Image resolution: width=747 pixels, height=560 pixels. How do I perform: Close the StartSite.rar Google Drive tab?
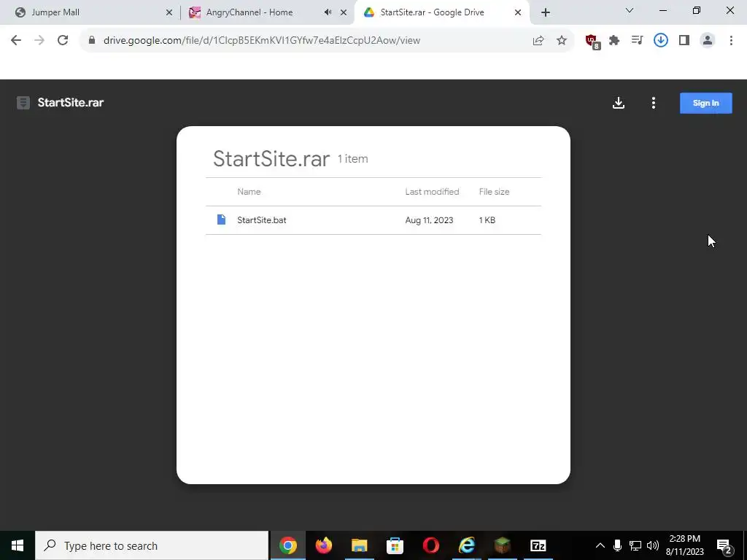click(x=518, y=12)
